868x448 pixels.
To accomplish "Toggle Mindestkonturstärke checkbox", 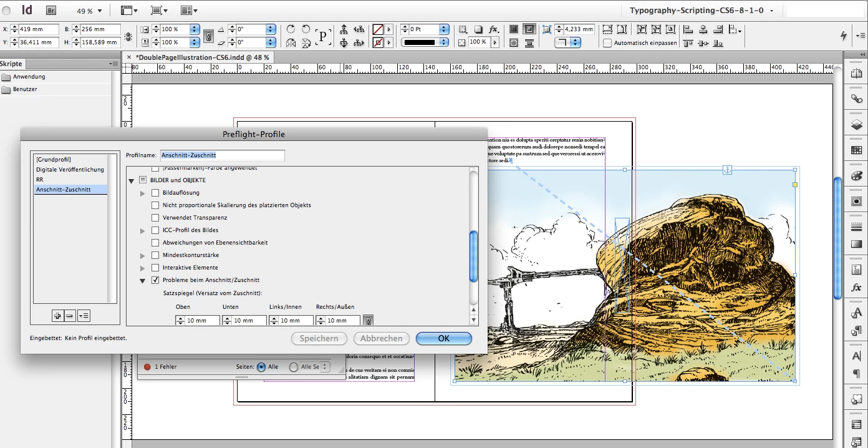I will click(x=156, y=255).
